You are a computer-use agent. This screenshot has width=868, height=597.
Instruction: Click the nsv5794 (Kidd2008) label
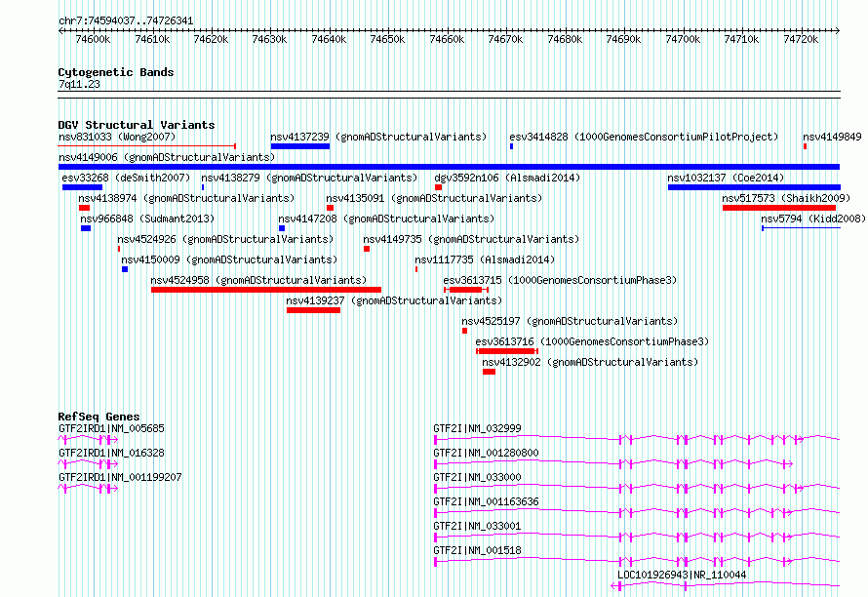[813, 219]
